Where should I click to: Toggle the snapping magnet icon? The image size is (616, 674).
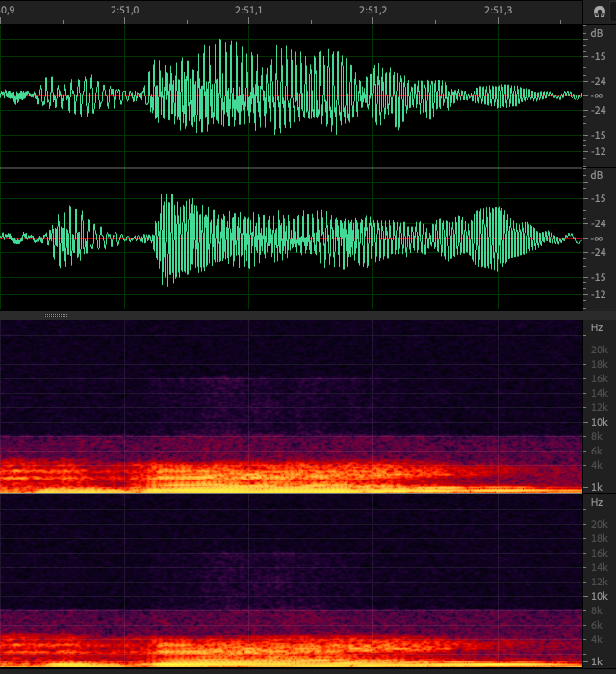599,11
